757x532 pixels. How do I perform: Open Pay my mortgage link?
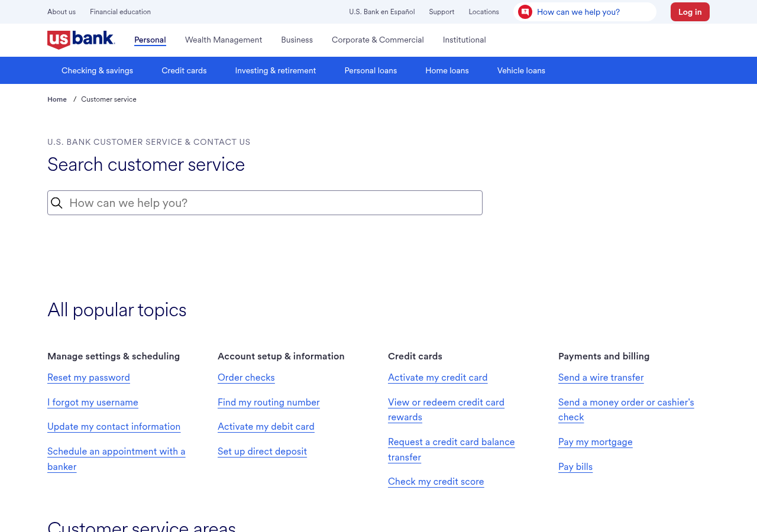595,442
